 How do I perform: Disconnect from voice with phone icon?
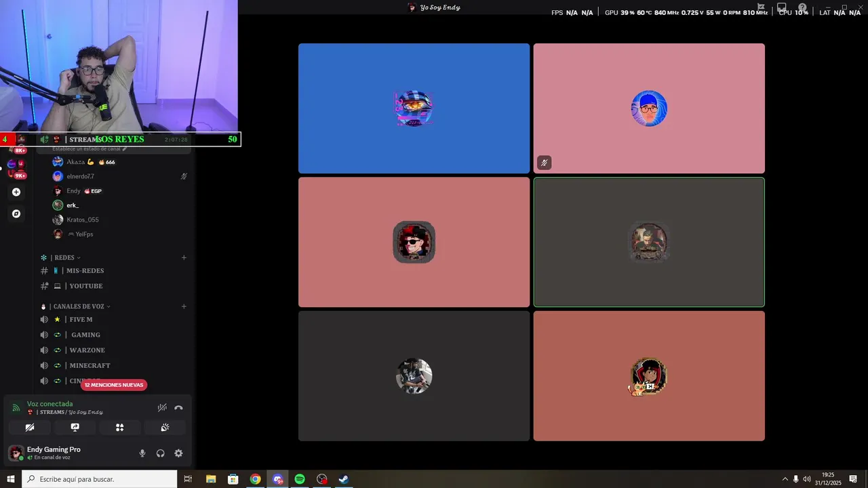pyautogui.click(x=178, y=408)
